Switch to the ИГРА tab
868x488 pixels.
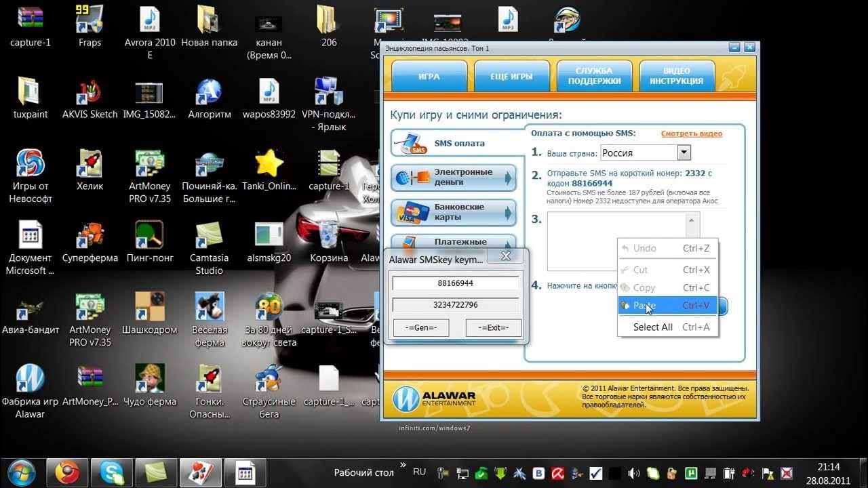(x=429, y=77)
